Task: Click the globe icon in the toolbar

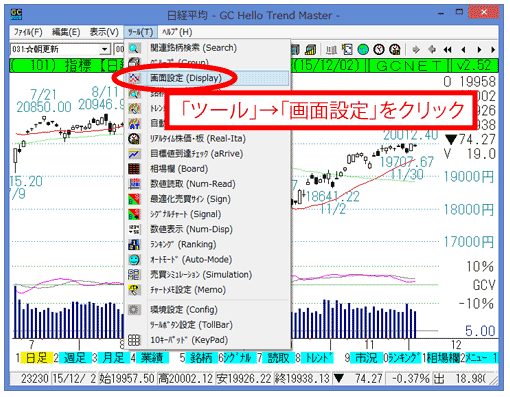Action: click(x=363, y=50)
